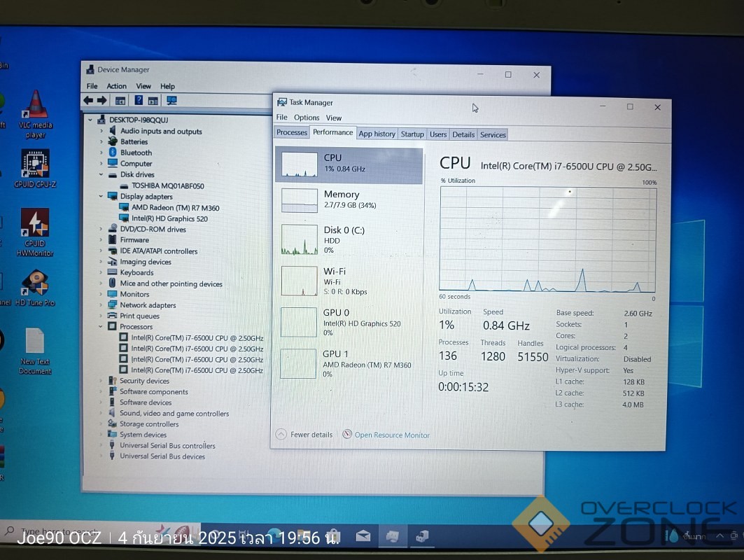Open Options menu in Task Manager
Viewport: 744px width, 560px height.
(x=307, y=117)
